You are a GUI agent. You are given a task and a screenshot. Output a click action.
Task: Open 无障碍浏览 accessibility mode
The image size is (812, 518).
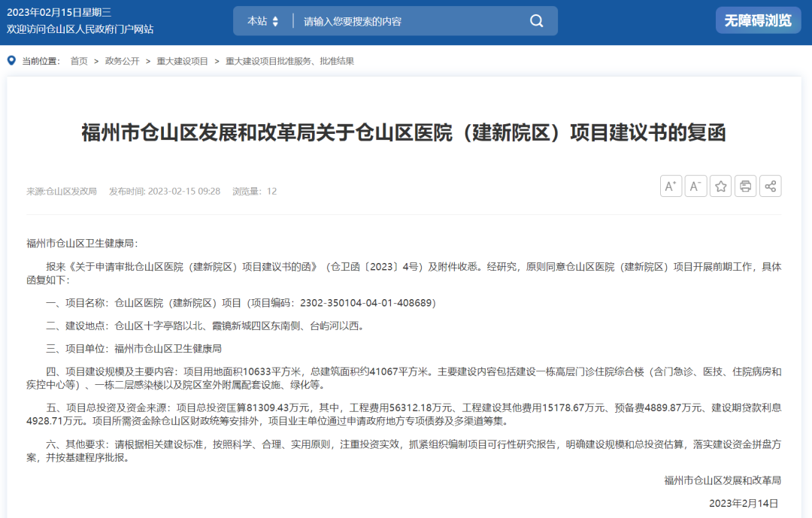[758, 20]
